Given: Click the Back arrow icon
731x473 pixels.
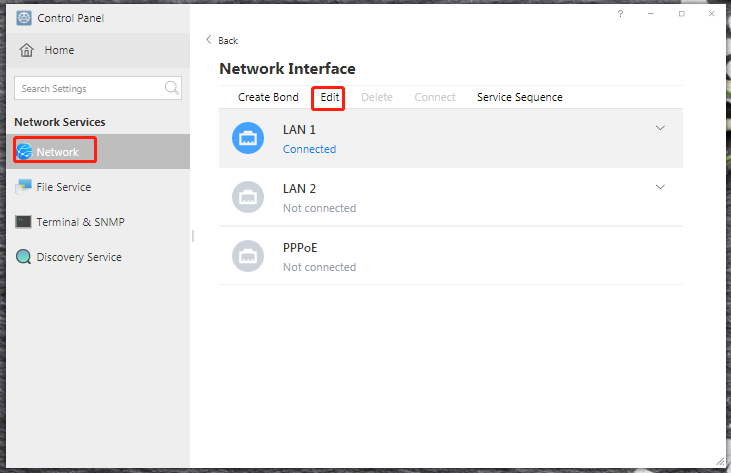Looking at the screenshot, I should click(x=209, y=40).
